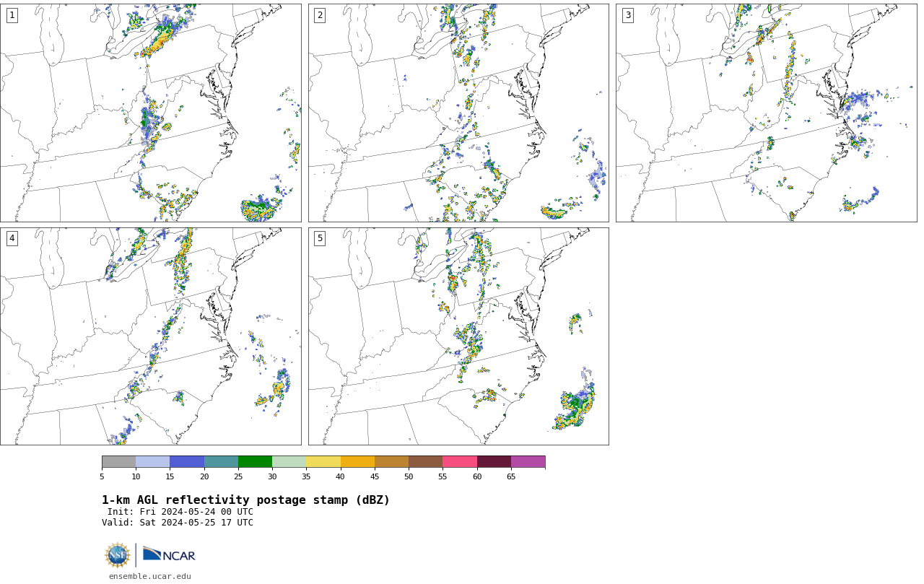Click the member number 2 label box
This screenshot has height=584, width=924.
point(320,15)
